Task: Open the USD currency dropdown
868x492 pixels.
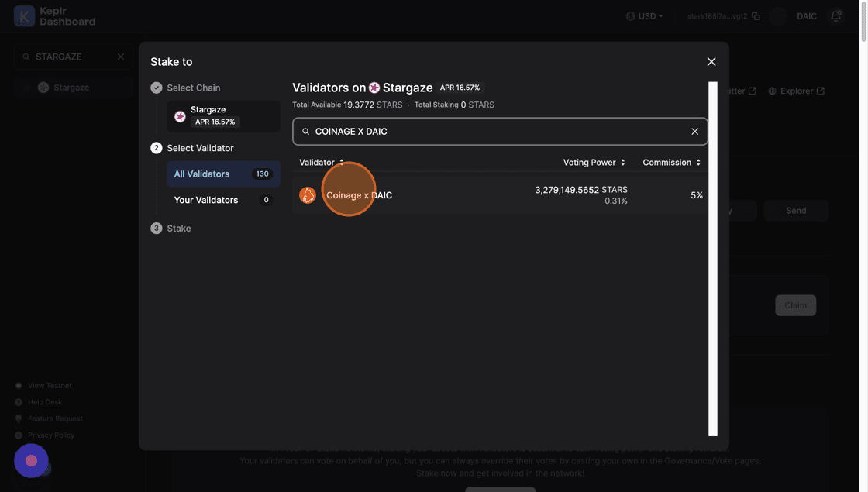Action: tap(644, 16)
